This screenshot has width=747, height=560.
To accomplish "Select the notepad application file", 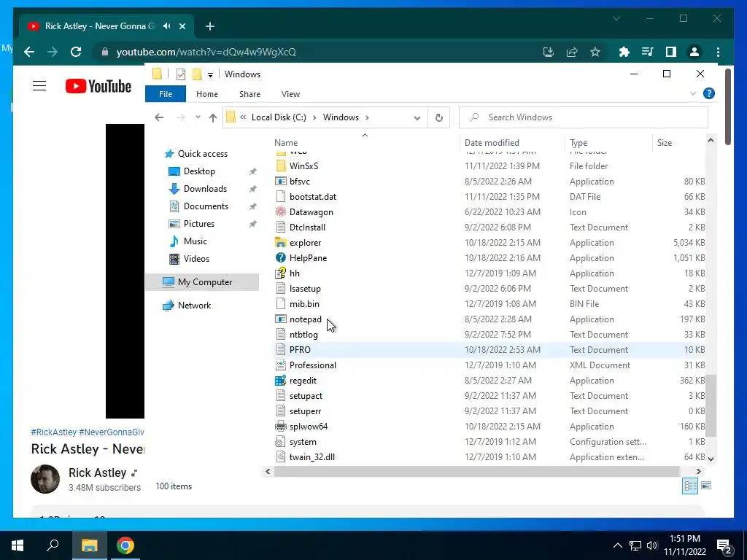I will [306, 319].
